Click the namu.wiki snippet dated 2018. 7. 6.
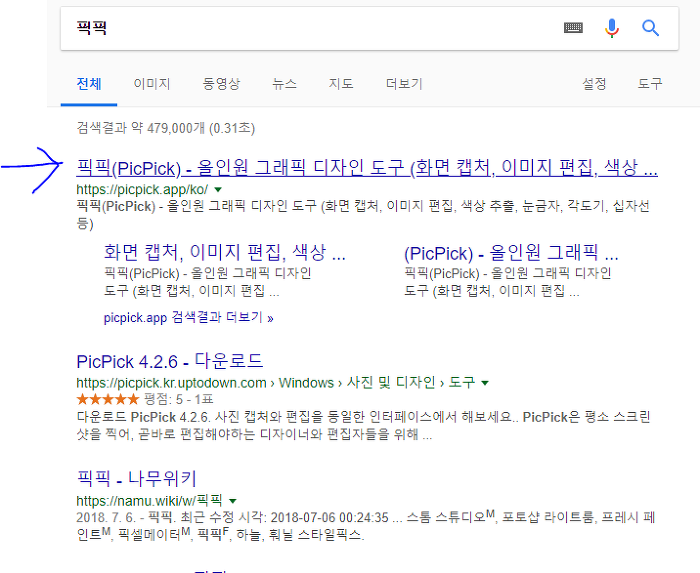Screen dimensions: 700x573 (366, 526)
